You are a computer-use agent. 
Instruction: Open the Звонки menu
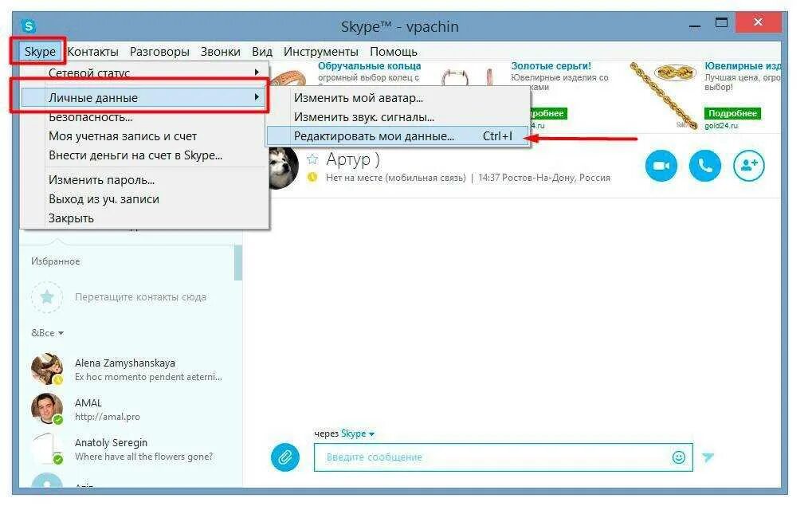pyautogui.click(x=220, y=52)
